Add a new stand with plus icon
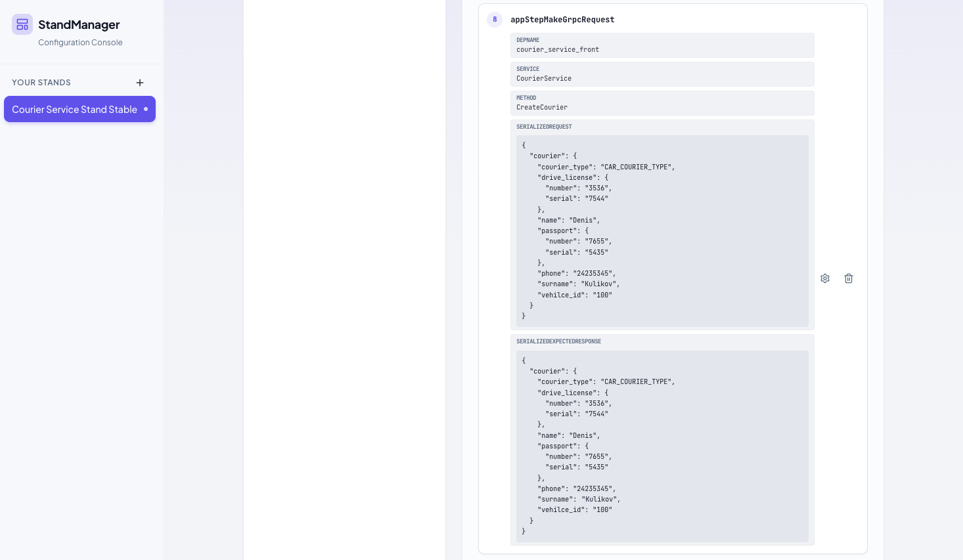 (x=140, y=83)
